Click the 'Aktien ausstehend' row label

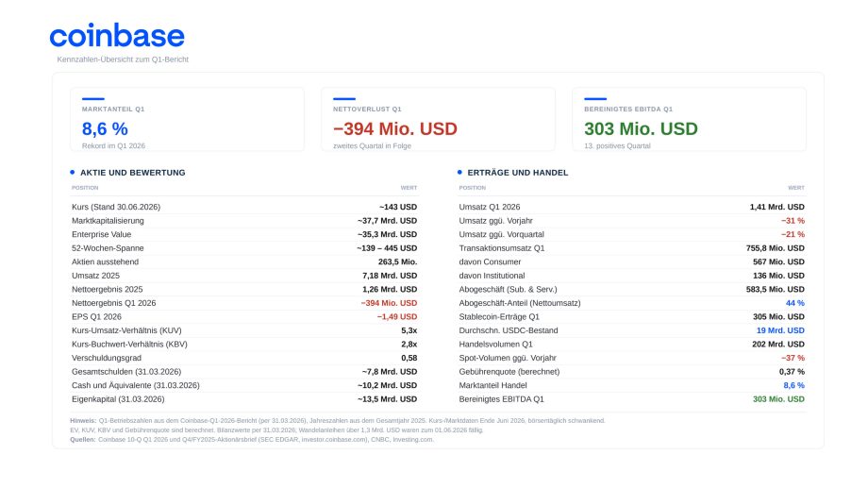105,261
